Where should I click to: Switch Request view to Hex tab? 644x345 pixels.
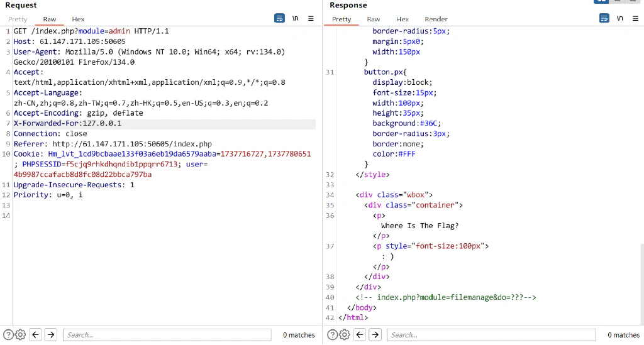tap(78, 19)
